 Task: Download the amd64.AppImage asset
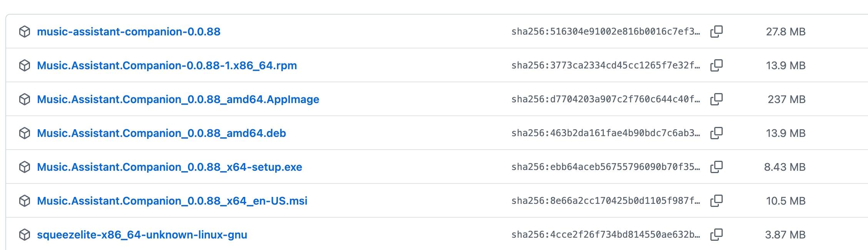[x=178, y=99]
